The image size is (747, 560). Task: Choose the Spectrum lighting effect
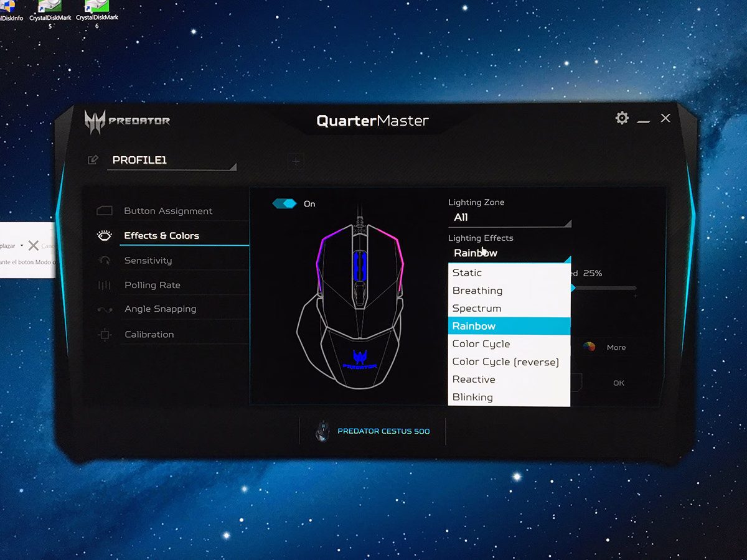[x=509, y=309]
